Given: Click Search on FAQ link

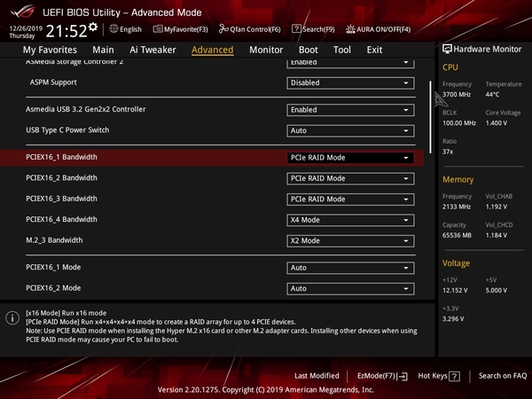Looking at the screenshot, I should coord(503,376).
